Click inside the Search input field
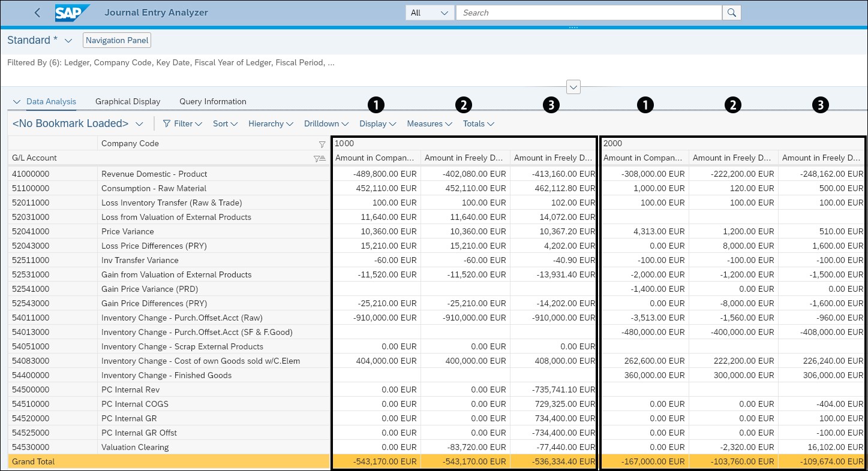This screenshot has width=868, height=471. pyautogui.click(x=588, y=12)
